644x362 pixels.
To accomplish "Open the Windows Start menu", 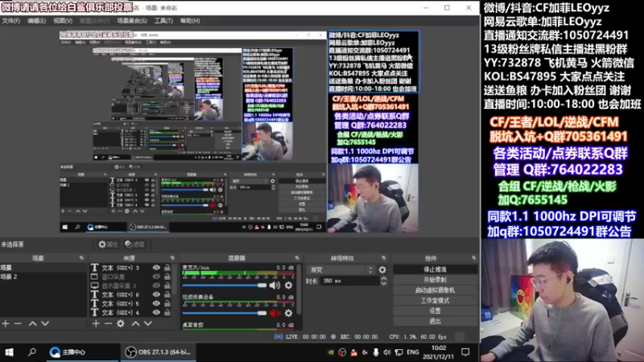I will (x=9, y=352).
